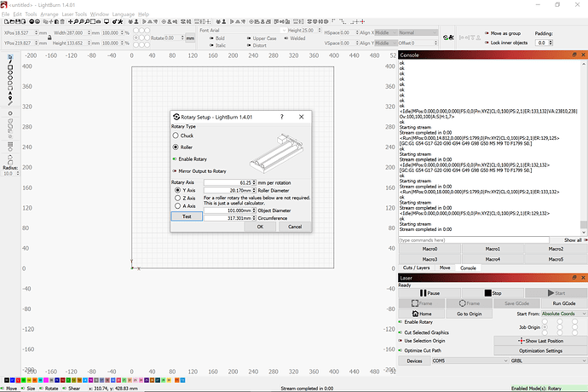Click the console command input field
The height and width of the screenshot is (392, 588).
474,240
